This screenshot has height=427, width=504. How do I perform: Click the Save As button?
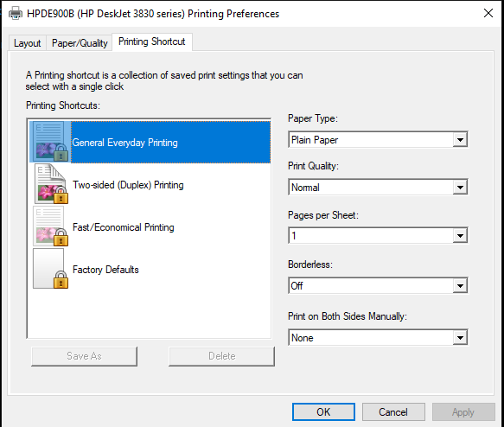tap(84, 356)
